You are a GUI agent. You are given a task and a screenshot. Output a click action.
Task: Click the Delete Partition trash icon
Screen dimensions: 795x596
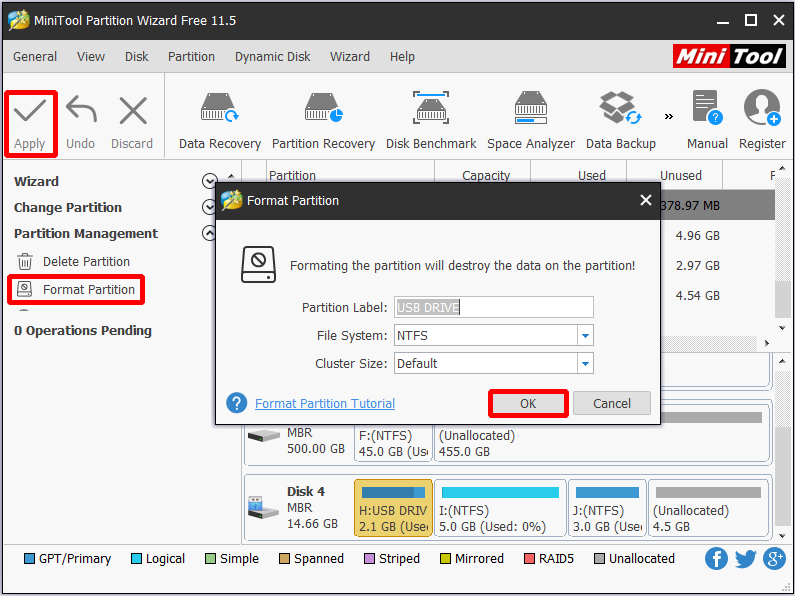tap(25, 262)
